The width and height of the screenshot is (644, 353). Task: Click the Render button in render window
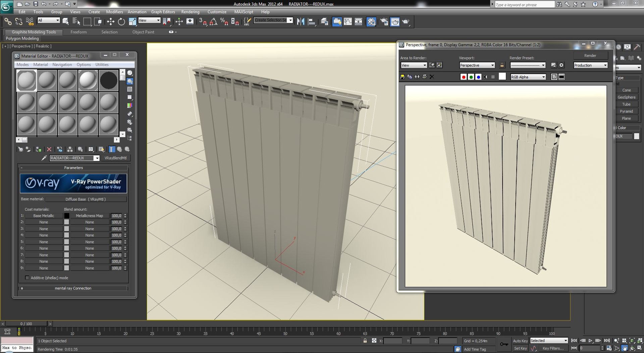click(x=590, y=56)
